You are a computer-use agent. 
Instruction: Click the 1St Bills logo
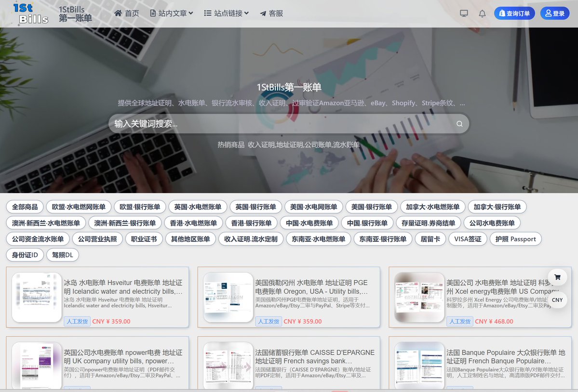(x=30, y=13)
